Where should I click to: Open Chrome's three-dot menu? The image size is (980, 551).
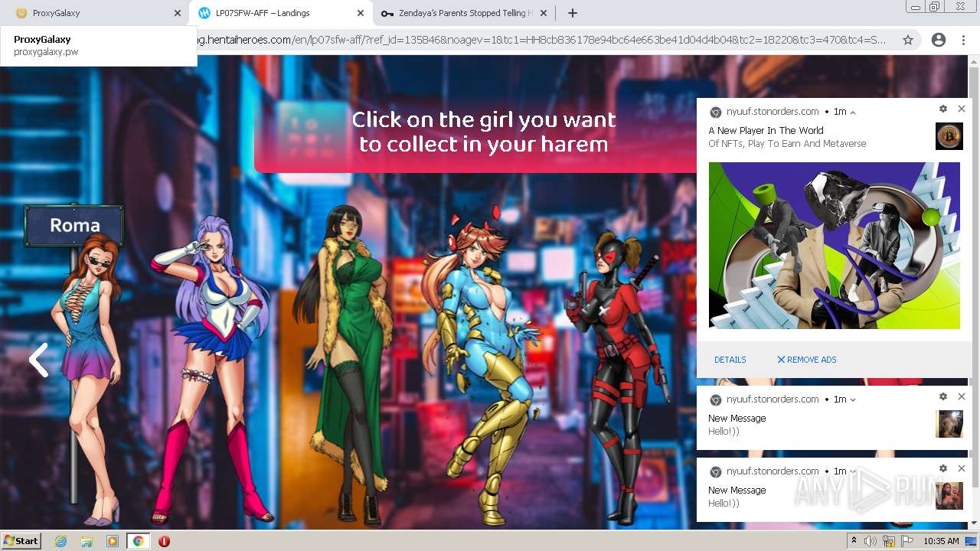pyautogui.click(x=963, y=40)
